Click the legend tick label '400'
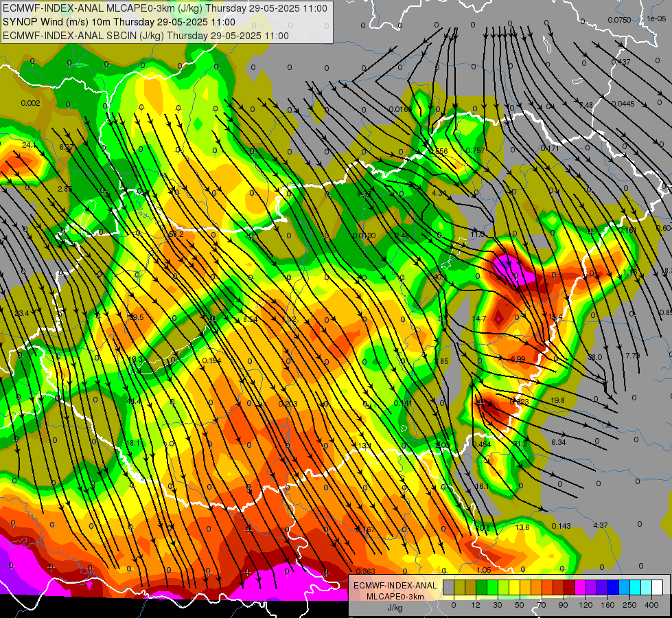The height and width of the screenshot is (618, 672). [x=651, y=605]
